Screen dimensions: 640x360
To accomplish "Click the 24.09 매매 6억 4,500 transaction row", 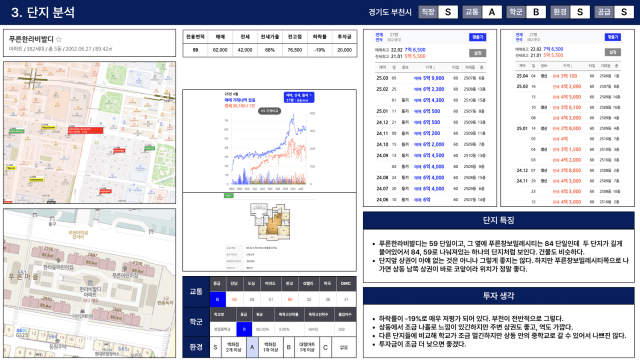I will coord(430,156).
